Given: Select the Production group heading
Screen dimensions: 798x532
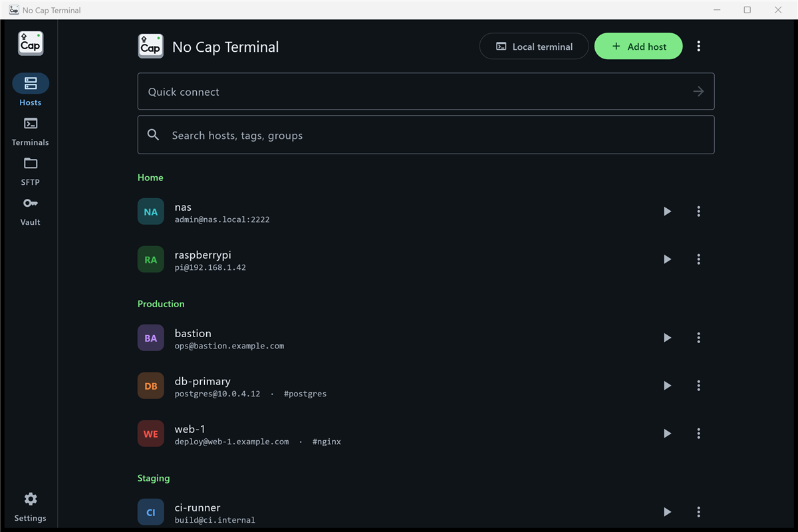Looking at the screenshot, I should [161, 304].
